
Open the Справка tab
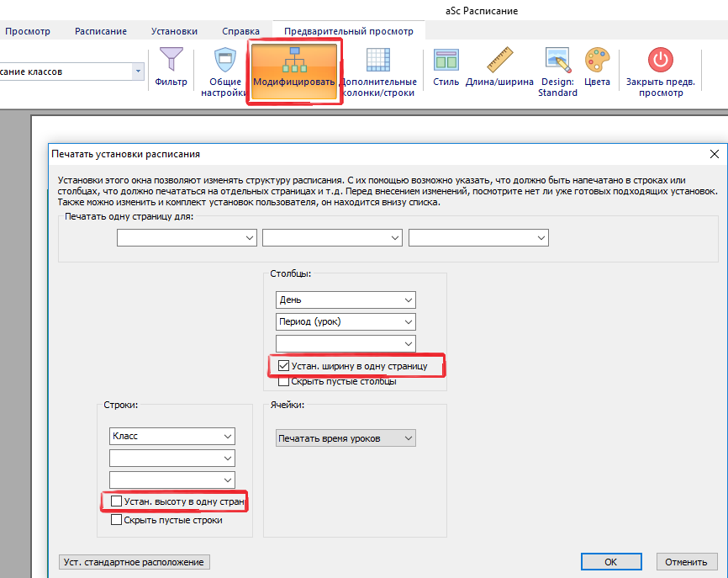click(x=240, y=31)
